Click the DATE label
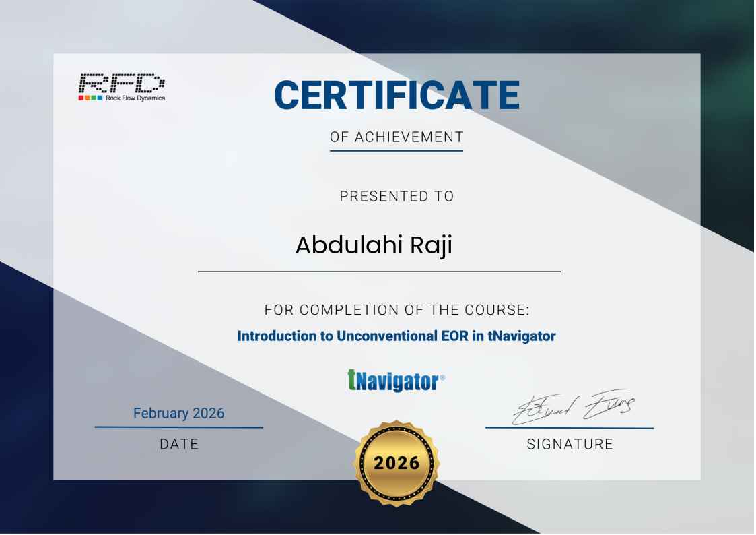 tap(179, 445)
